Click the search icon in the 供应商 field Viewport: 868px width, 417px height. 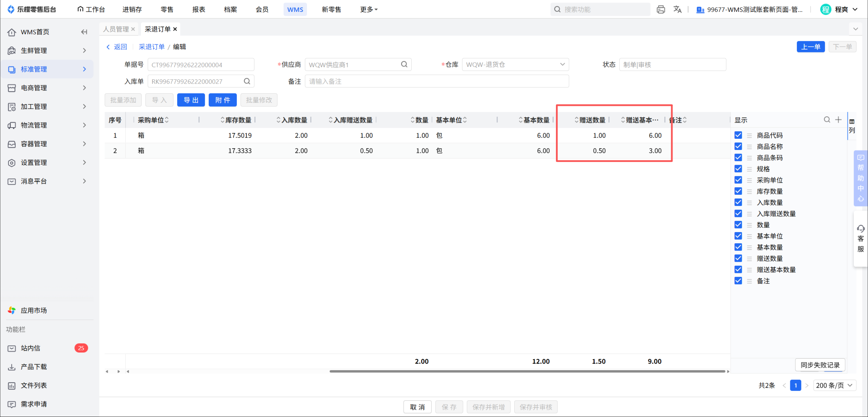click(x=404, y=64)
